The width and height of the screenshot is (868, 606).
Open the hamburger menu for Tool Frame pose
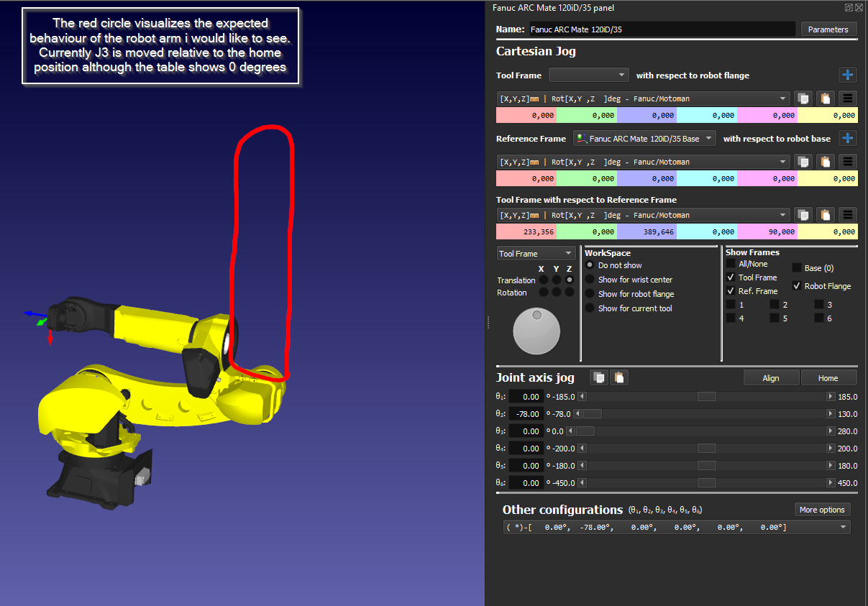click(849, 98)
